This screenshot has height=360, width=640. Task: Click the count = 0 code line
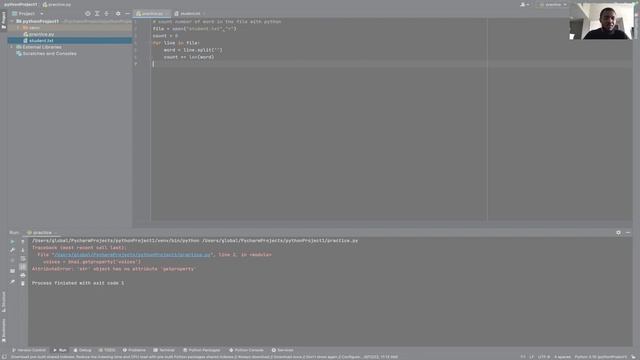(x=165, y=36)
